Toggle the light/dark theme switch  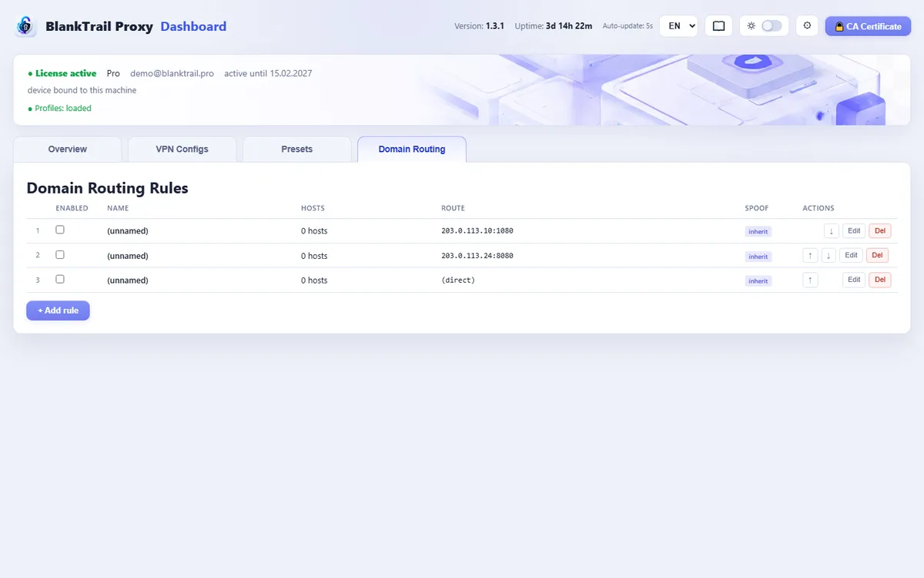pyautogui.click(x=772, y=26)
